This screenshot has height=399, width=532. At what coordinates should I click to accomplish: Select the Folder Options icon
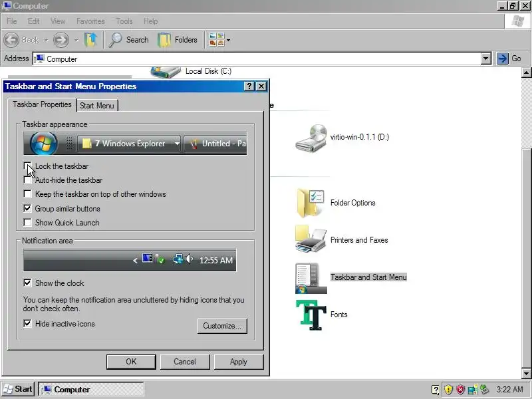point(311,203)
